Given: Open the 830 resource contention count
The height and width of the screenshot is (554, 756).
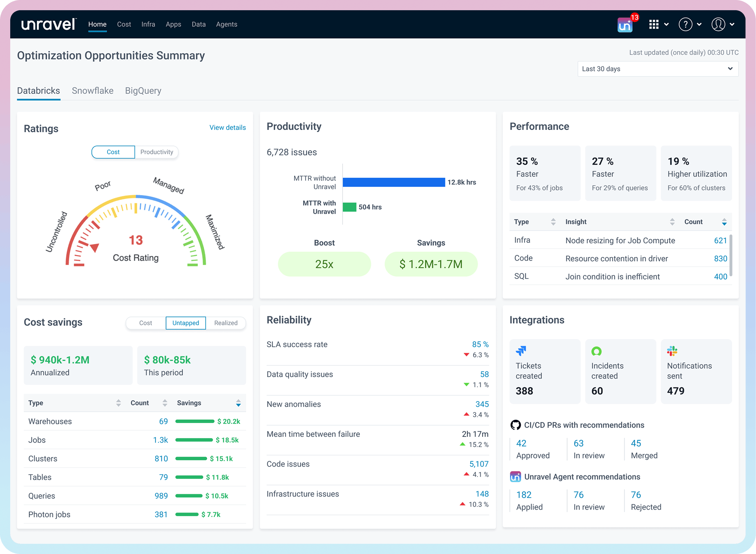Looking at the screenshot, I should (720, 258).
